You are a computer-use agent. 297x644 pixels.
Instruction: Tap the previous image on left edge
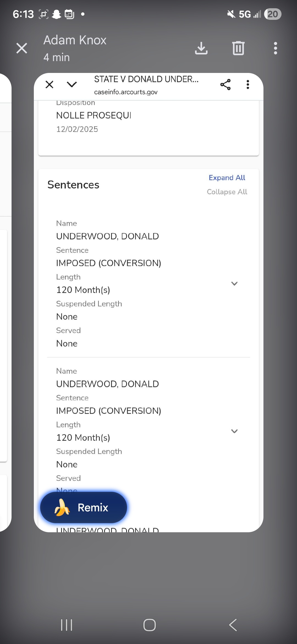point(5,303)
